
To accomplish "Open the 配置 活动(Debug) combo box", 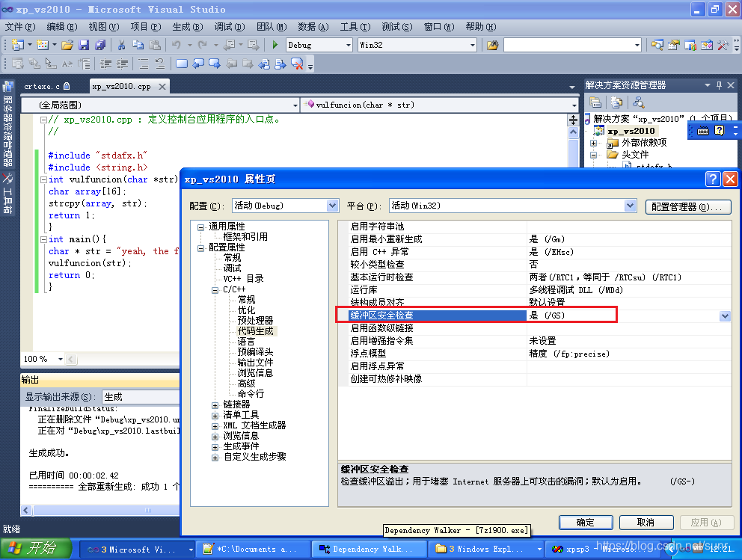I will (x=285, y=206).
